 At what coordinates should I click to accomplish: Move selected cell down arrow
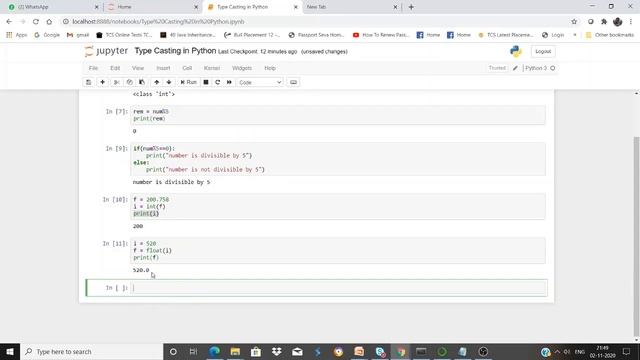click(x=169, y=82)
